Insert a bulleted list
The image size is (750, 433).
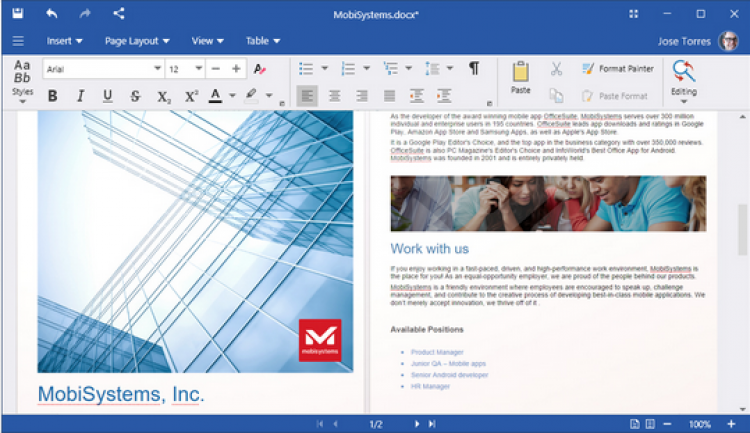tap(306, 69)
